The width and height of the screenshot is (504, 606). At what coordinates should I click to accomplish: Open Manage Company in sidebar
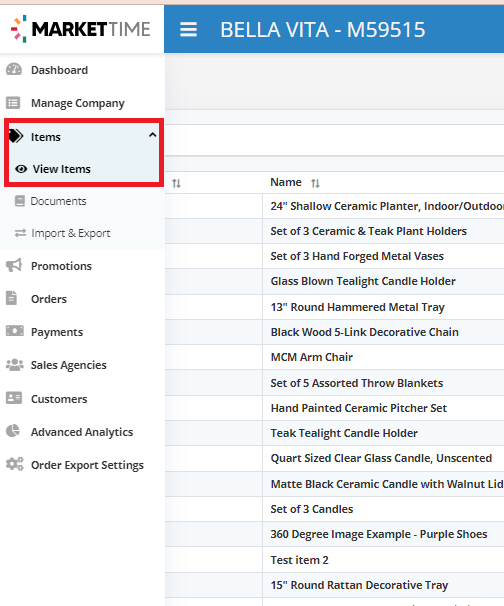(78, 103)
